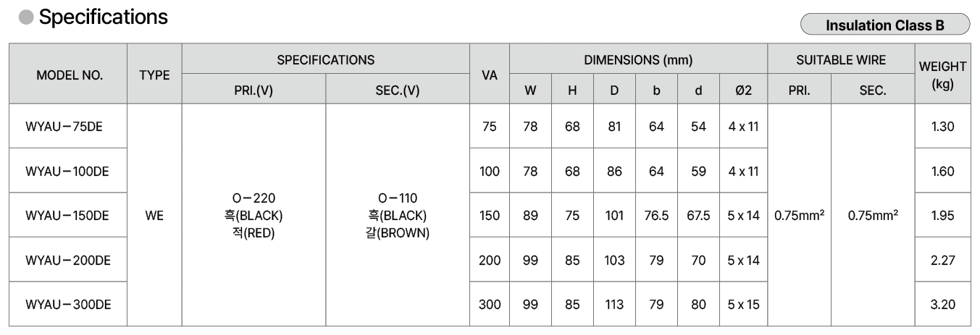
Task: Click the DIMENSIONS (mm) header cell
Action: coord(637,59)
